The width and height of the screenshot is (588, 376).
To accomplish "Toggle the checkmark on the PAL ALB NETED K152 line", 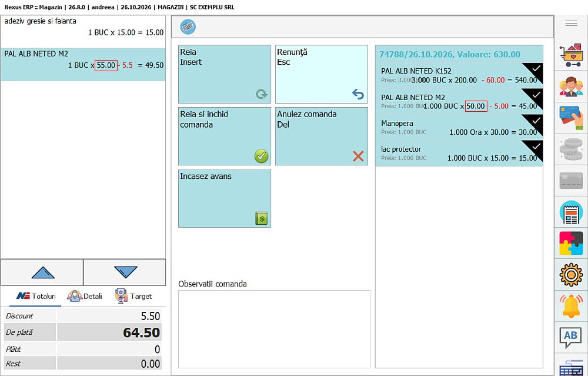I will 536,69.
